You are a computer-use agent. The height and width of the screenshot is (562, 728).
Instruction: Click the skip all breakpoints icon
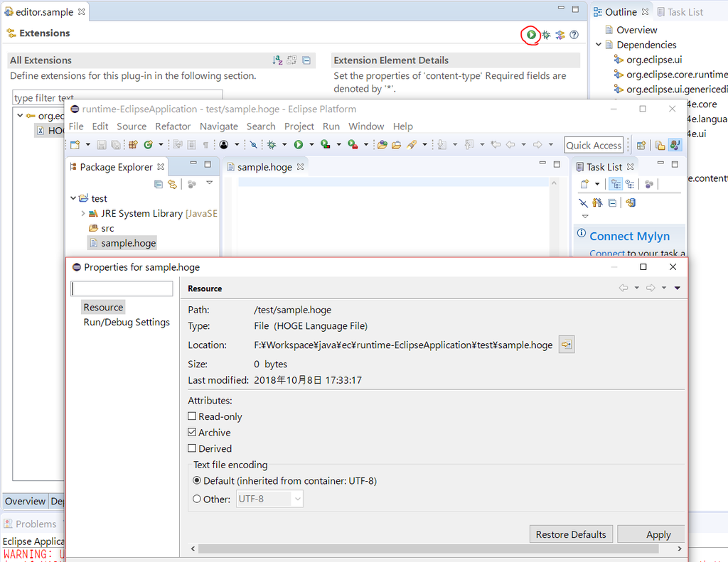point(254,145)
